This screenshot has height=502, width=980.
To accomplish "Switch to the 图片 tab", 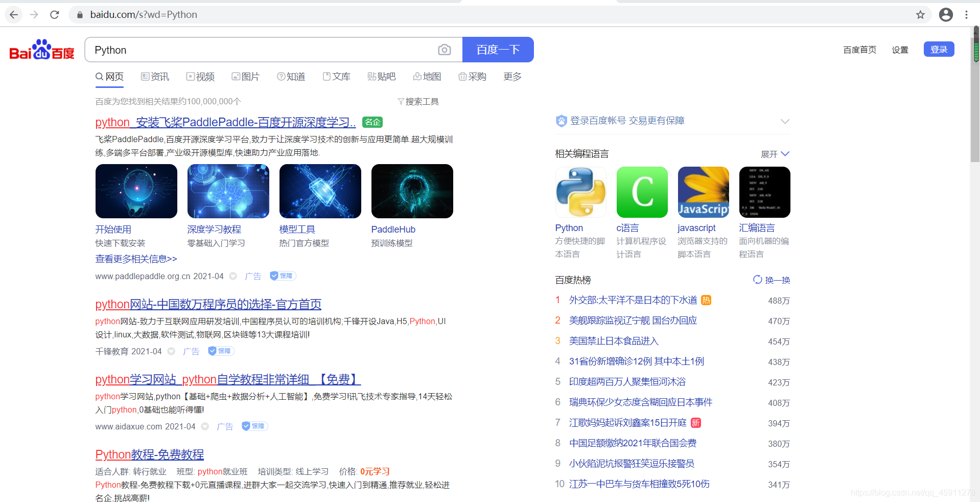I will 245,77.
